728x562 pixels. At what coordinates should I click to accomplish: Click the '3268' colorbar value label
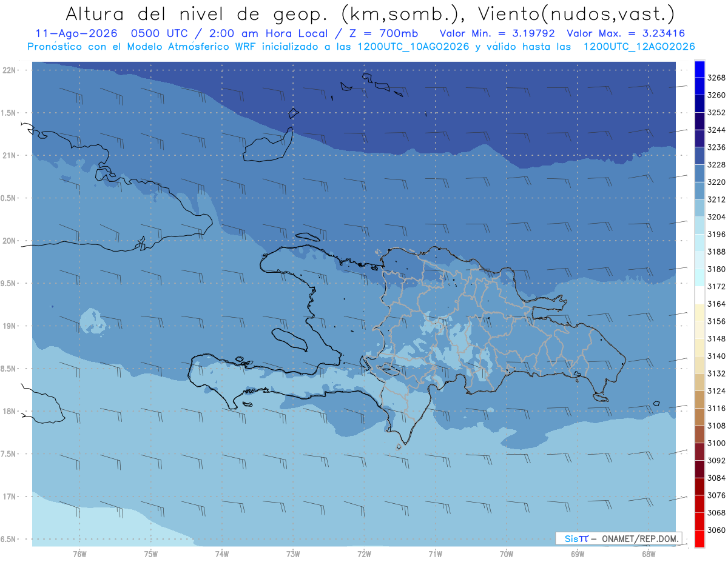716,78
